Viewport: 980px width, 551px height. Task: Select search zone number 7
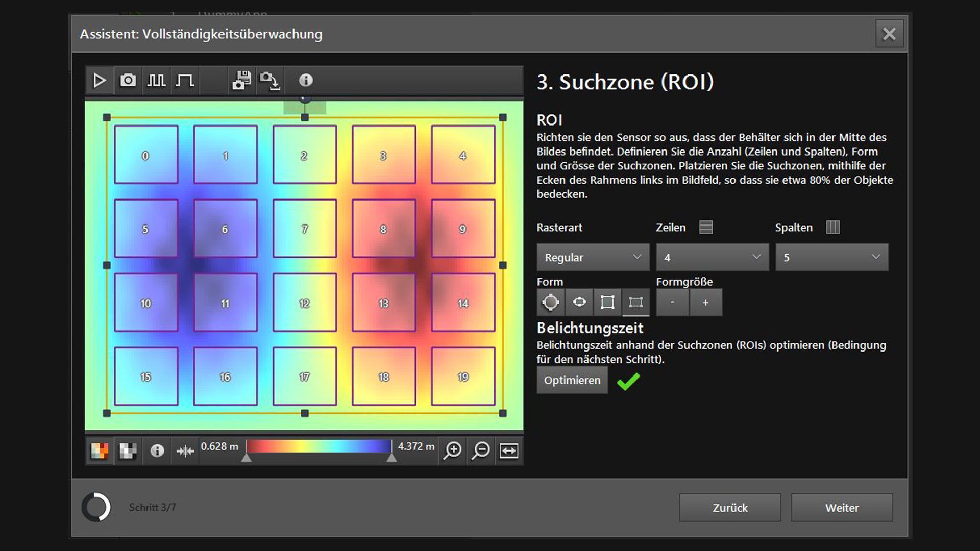(305, 229)
